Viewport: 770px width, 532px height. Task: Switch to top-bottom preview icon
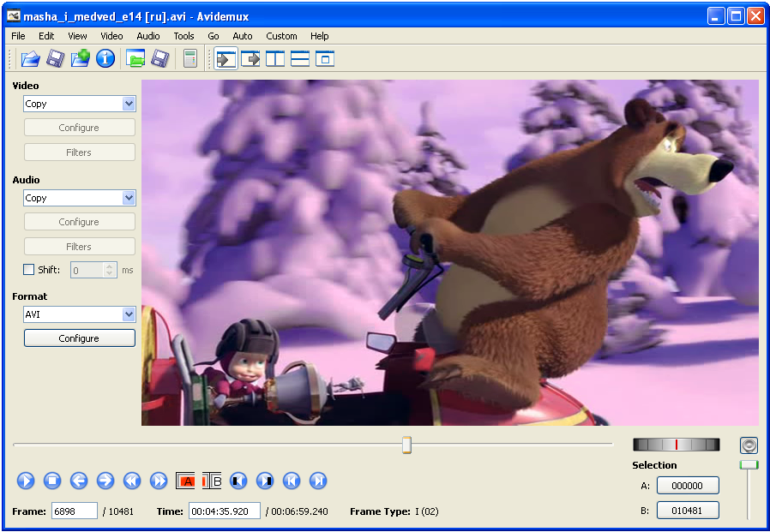(x=300, y=59)
